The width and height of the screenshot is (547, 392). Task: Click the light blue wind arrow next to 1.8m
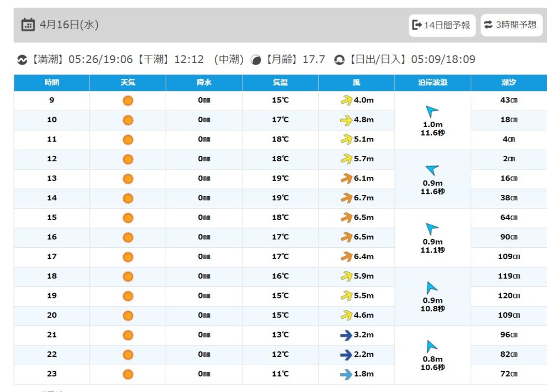point(346,374)
